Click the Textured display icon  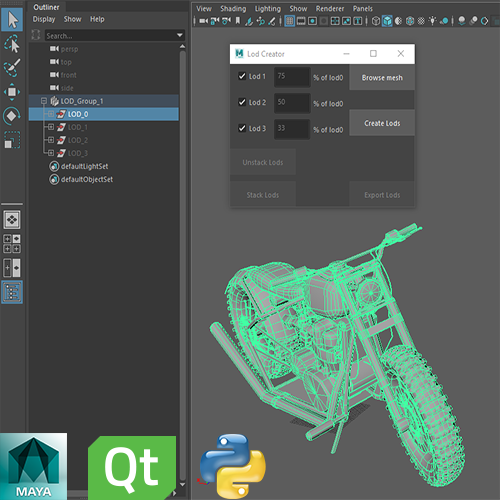pyautogui.click(x=421, y=21)
